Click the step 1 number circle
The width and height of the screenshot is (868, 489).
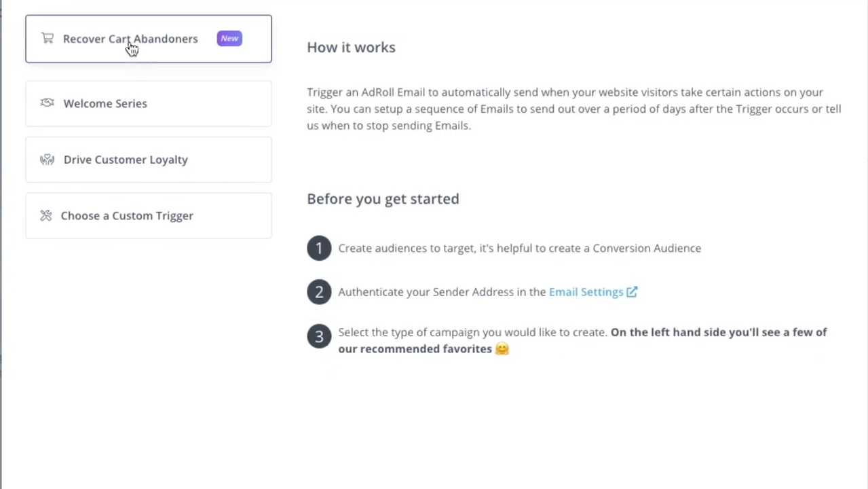coord(319,248)
